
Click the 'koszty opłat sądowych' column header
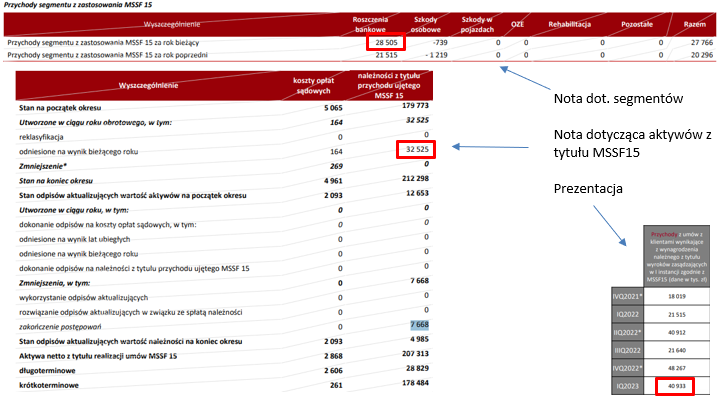[313, 85]
